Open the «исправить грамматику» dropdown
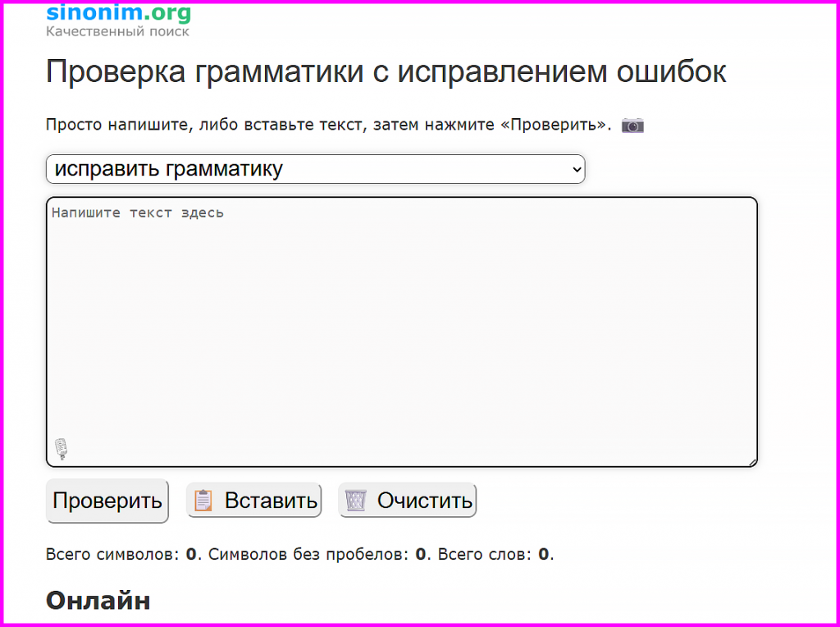 click(x=316, y=169)
